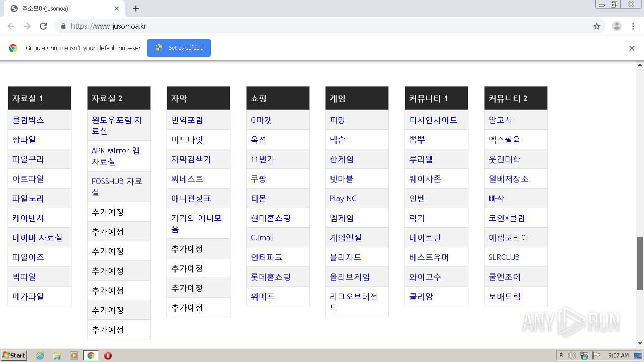Click the Set as default button

coord(179,48)
